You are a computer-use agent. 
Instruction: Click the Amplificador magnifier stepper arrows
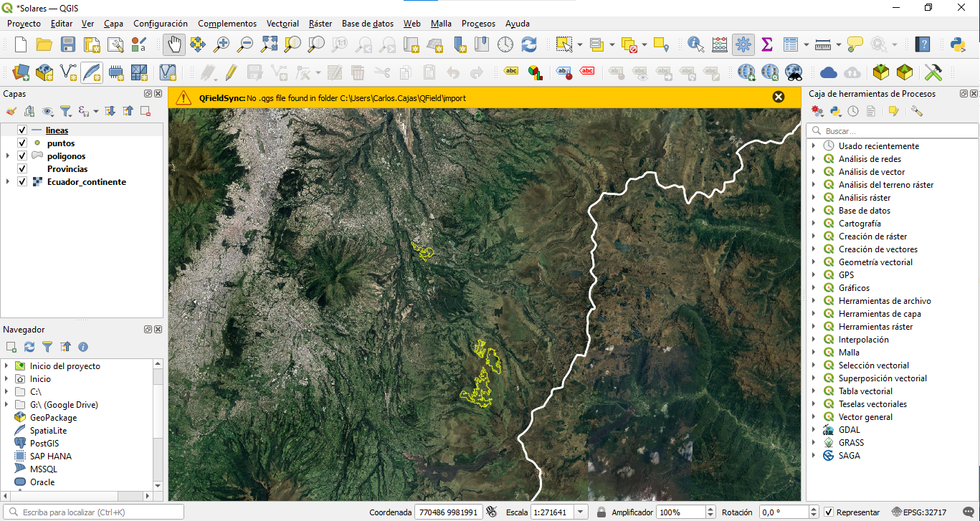tap(710, 512)
